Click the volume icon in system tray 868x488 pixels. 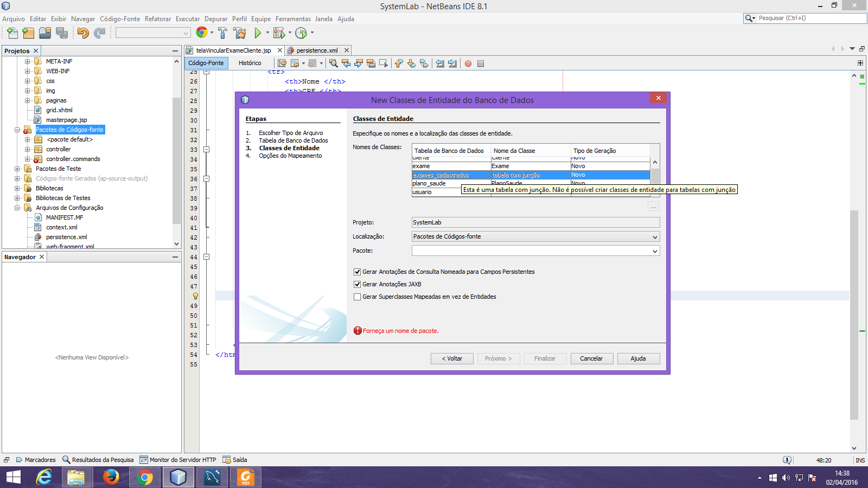click(x=786, y=478)
